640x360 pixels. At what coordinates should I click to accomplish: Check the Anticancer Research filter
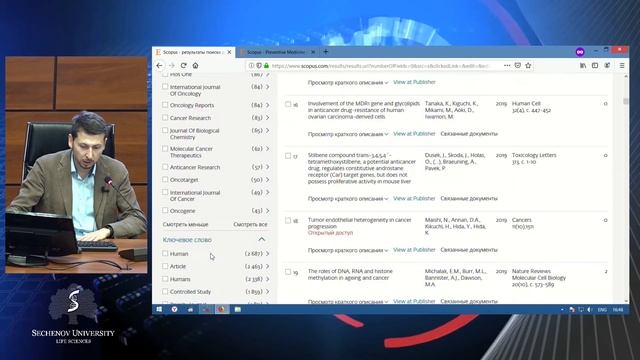point(165,167)
